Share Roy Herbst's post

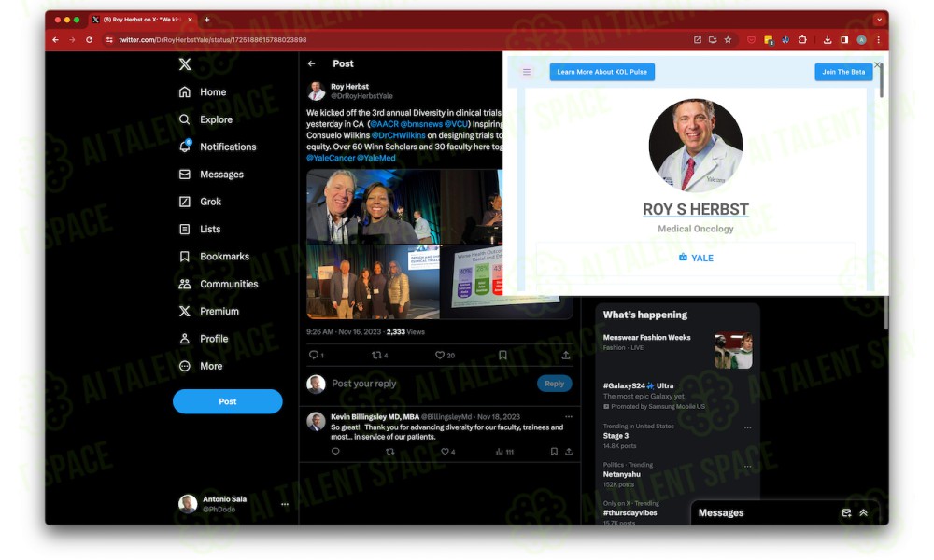click(566, 356)
